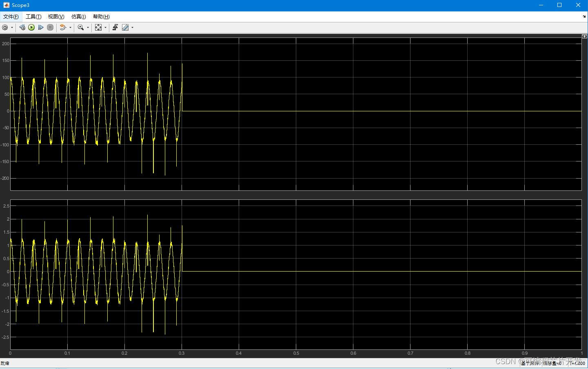588x369 pixels.
Task: Expand the dropdown next to the highlight block icon
Action: (x=70, y=28)
